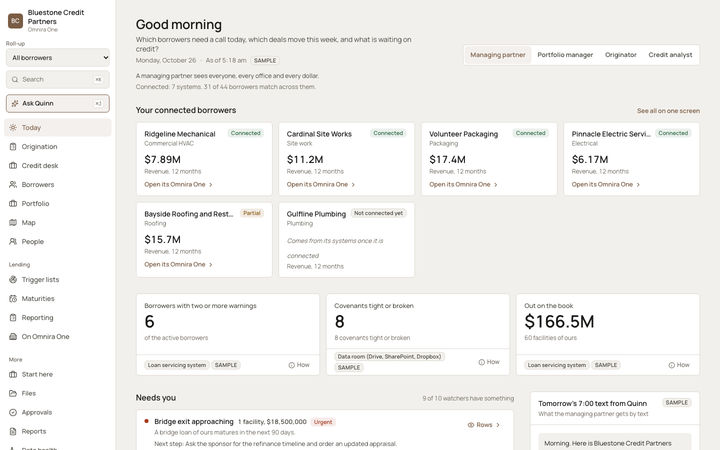
Task: Click the Trigger lists icon
Action: (x=13, y=279)
